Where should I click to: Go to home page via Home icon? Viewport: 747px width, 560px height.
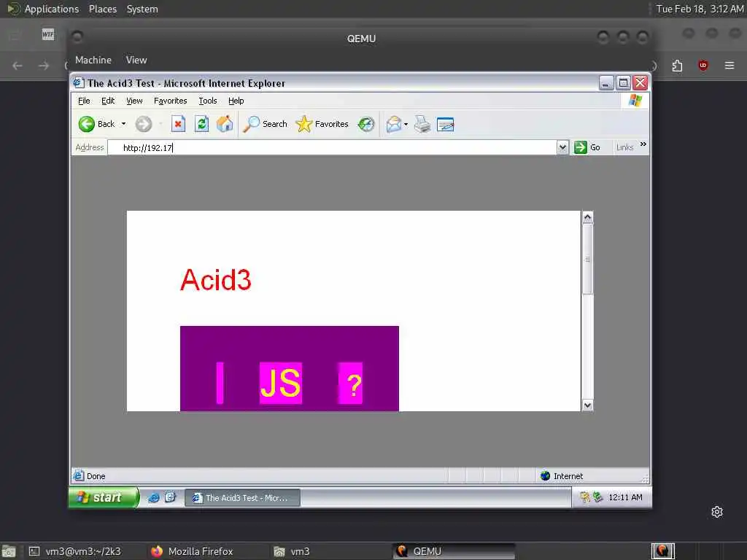[225, 124]
